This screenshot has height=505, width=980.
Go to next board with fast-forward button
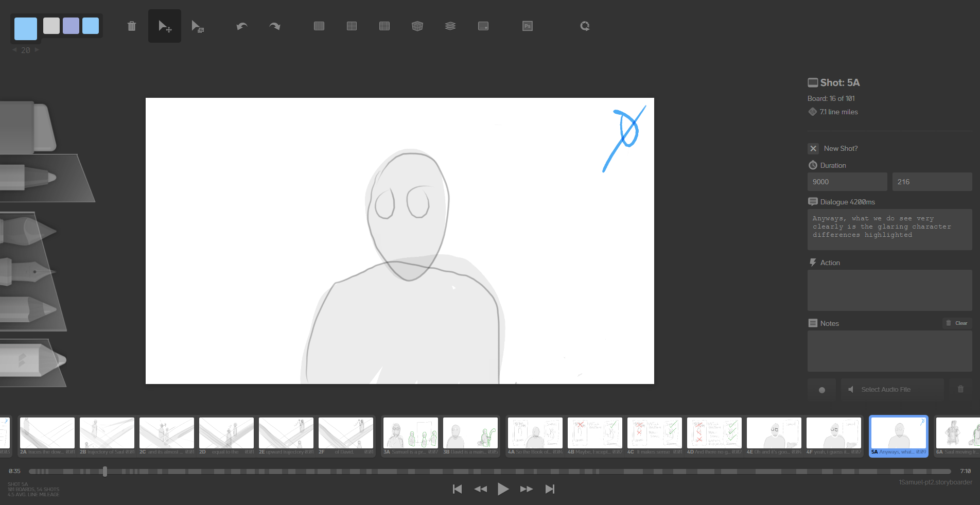point(526,489)
